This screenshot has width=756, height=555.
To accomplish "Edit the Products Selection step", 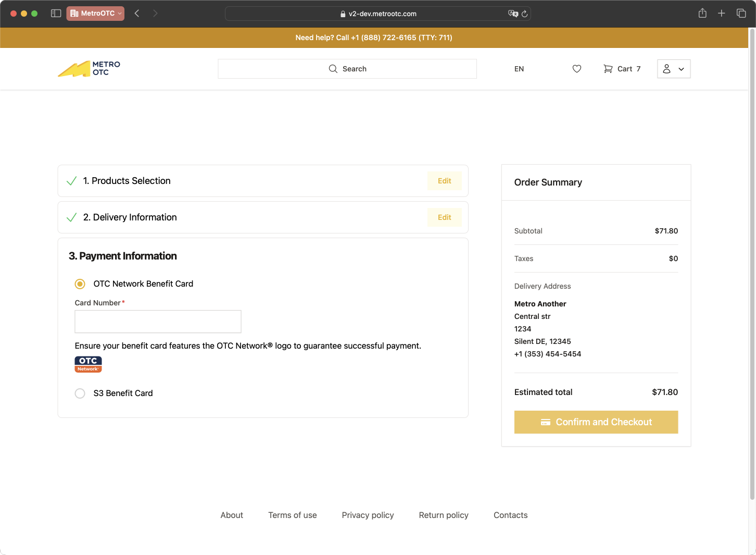I will click(x=444, y=181).
